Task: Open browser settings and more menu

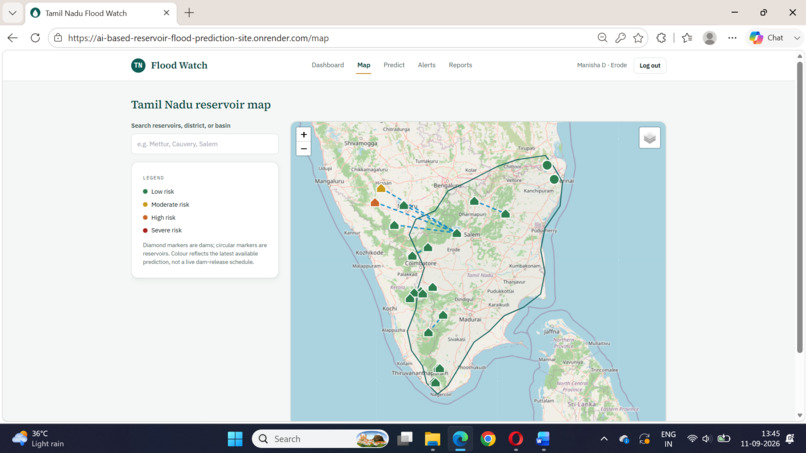Action: click(x=732, y=38)
